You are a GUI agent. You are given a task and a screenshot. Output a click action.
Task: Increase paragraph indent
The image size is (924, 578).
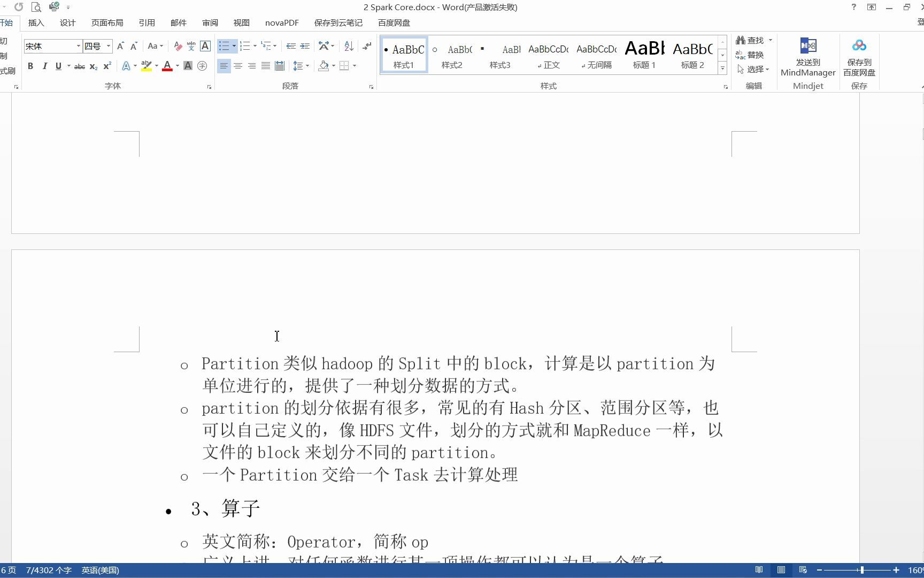pos(305,46)
